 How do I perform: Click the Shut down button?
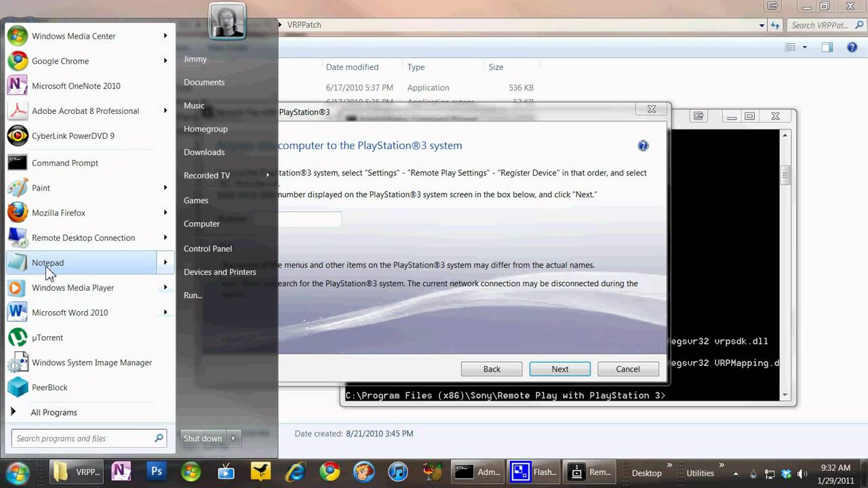pos(203,439)
